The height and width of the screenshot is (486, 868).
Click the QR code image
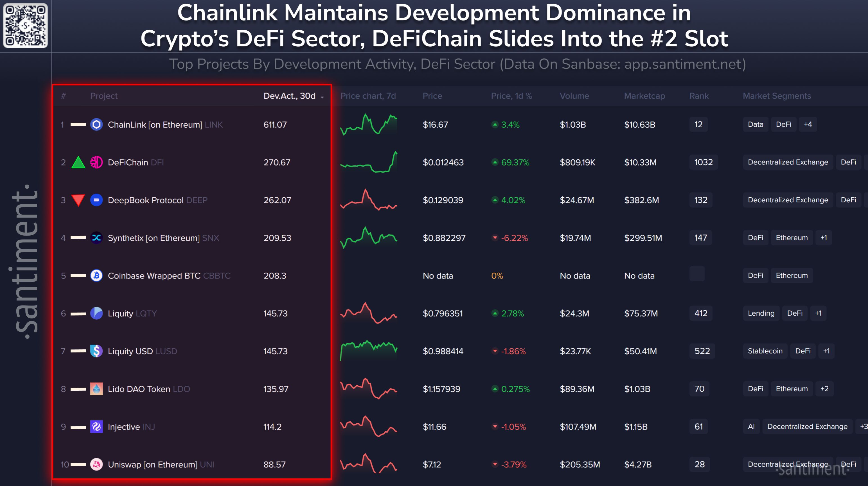click(25, 26)
